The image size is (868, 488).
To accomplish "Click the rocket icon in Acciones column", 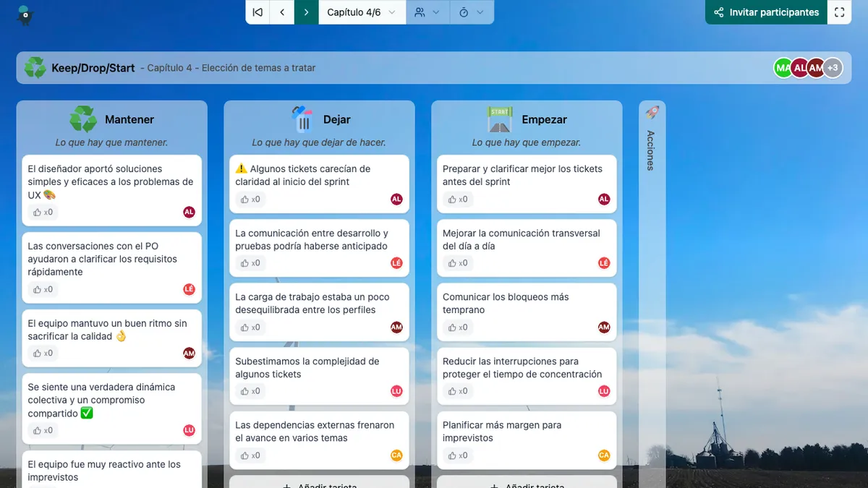I will [x=652, y=113].
